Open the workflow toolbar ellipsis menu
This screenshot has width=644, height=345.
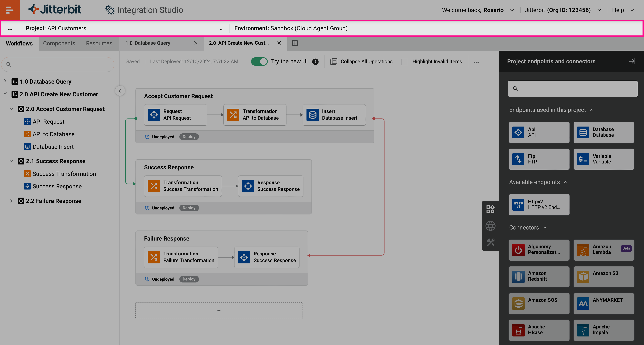pos(476,62)
